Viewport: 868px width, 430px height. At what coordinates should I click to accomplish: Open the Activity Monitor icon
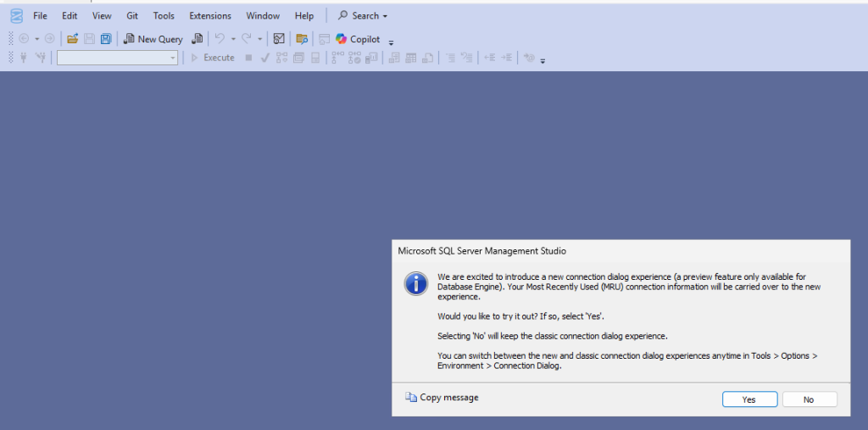pyautogui.click(x=279, y=39)
